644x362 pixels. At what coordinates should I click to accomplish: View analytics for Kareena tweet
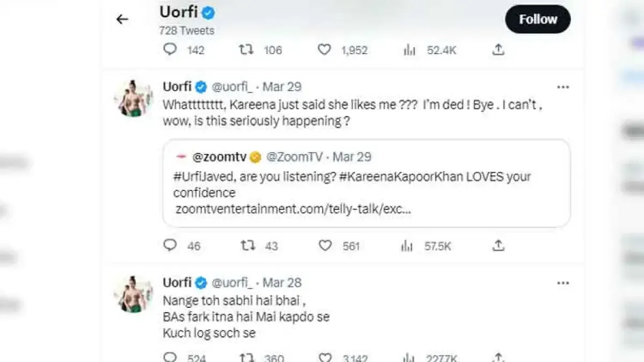(407, 246)
